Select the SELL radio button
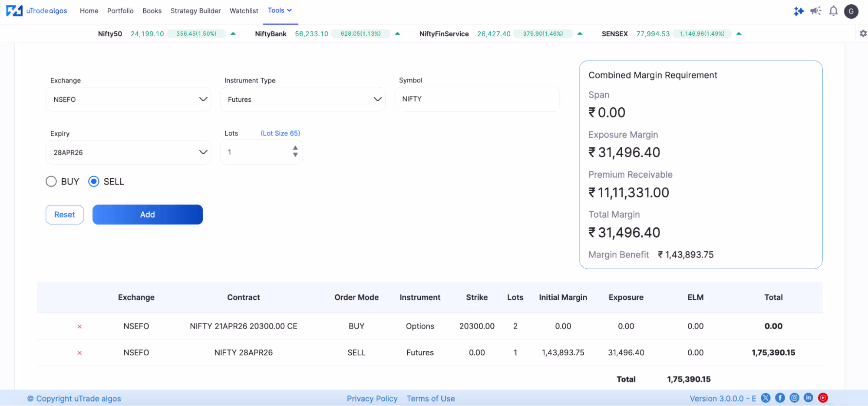 click(94, 181)
